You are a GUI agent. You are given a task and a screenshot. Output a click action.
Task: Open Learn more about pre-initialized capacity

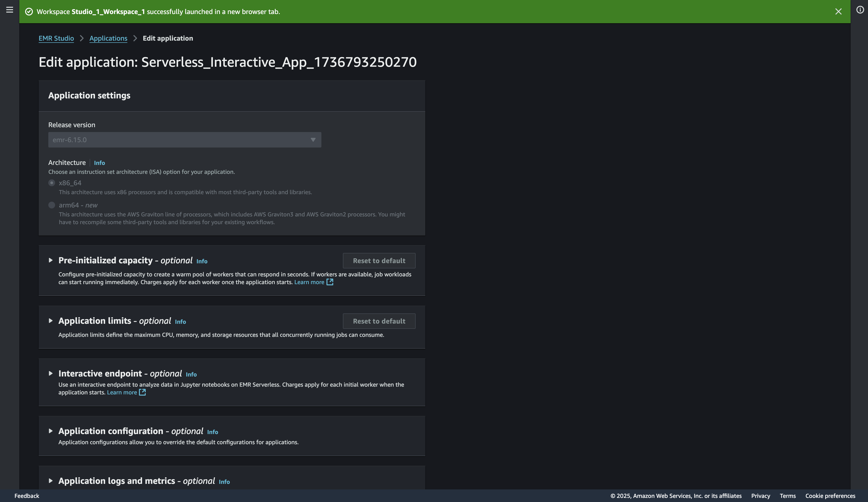tap(309, 282)
